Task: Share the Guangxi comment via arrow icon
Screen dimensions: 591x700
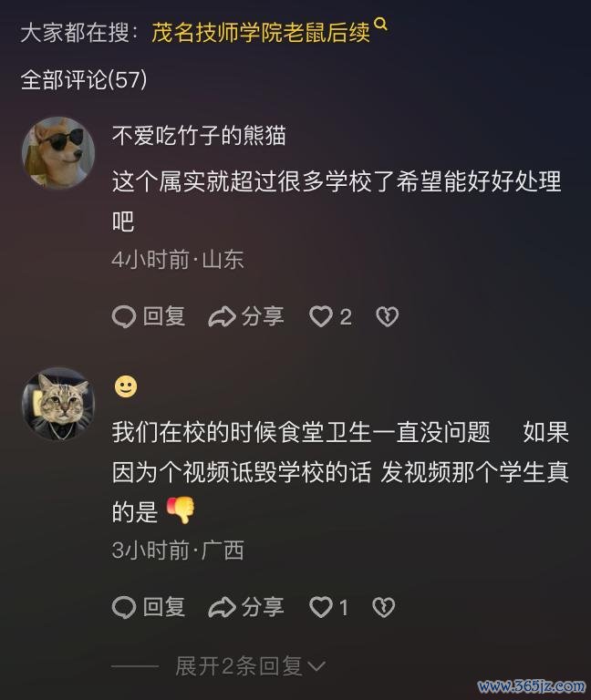Action: (222, 607)
